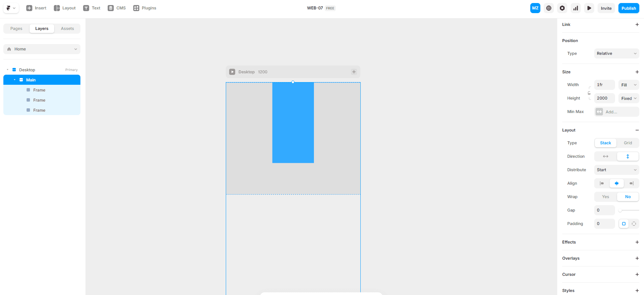644x295 pixels.
Task: Select per-side padding mode icon
Action: [x=634, y=224]
